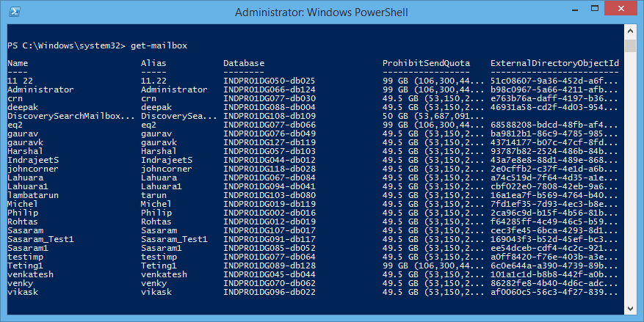Click the get-mailbox command text

tap(159, 45)
